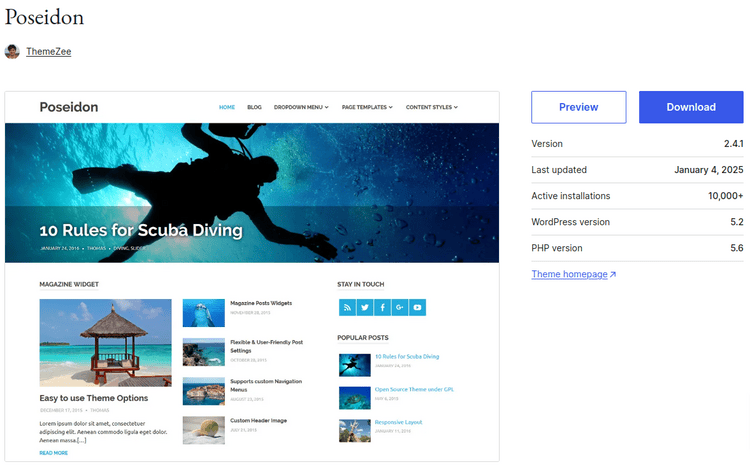Click the ThemeZee author link
The image size is (750, 467).
coord(48,52)
